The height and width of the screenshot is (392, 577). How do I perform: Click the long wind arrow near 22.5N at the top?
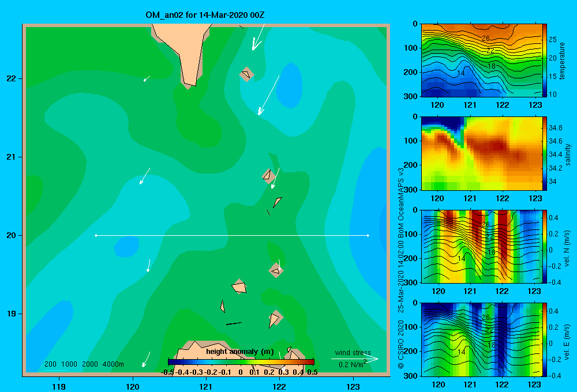(x=258, y=37)
